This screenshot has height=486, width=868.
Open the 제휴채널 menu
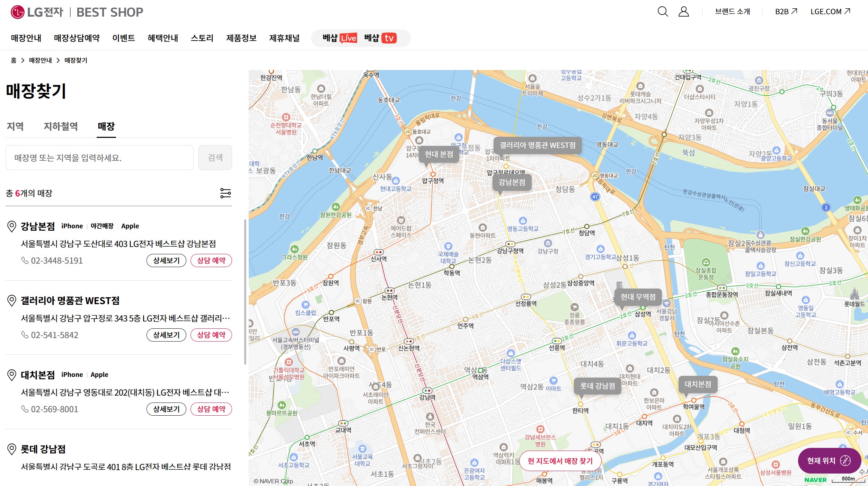tap(284, 38)
